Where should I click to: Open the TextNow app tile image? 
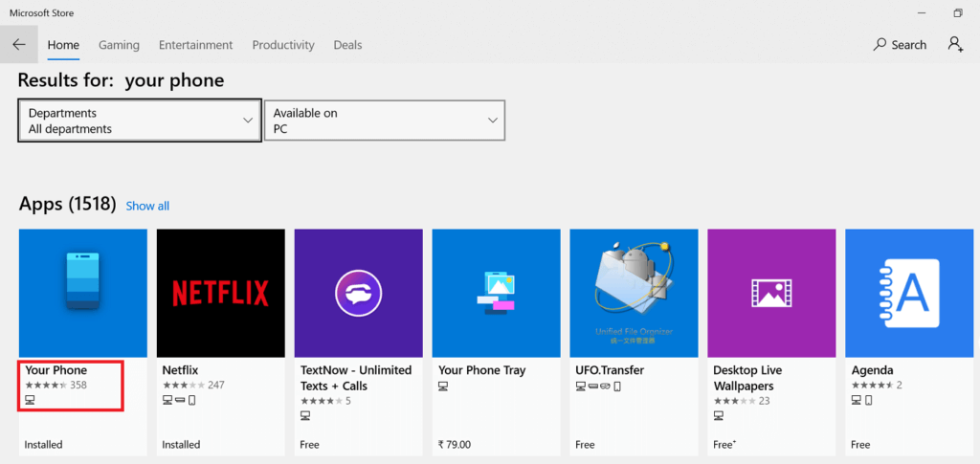pyautogui.click(x=359, y=293)
